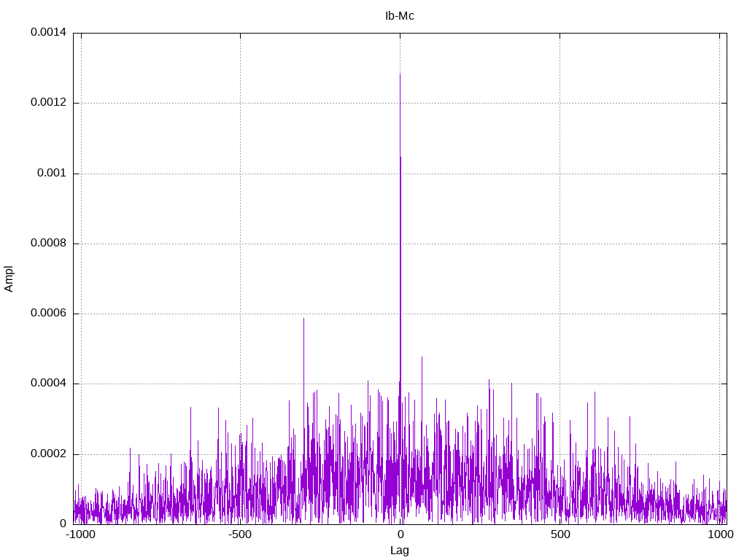Click the x-axis tick label -1000
This screenshot has height=560, width=747.
tap(80, 534)
